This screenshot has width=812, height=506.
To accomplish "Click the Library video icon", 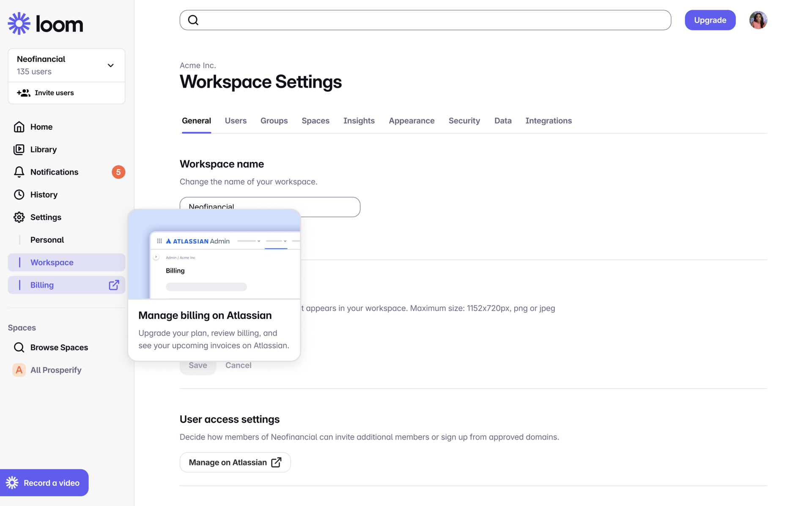I will 19,149.
